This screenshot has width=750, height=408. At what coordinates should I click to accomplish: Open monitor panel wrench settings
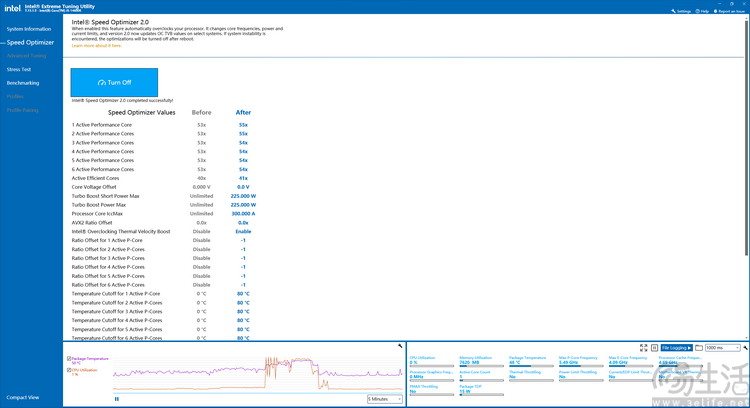click(x=745, y=348)
